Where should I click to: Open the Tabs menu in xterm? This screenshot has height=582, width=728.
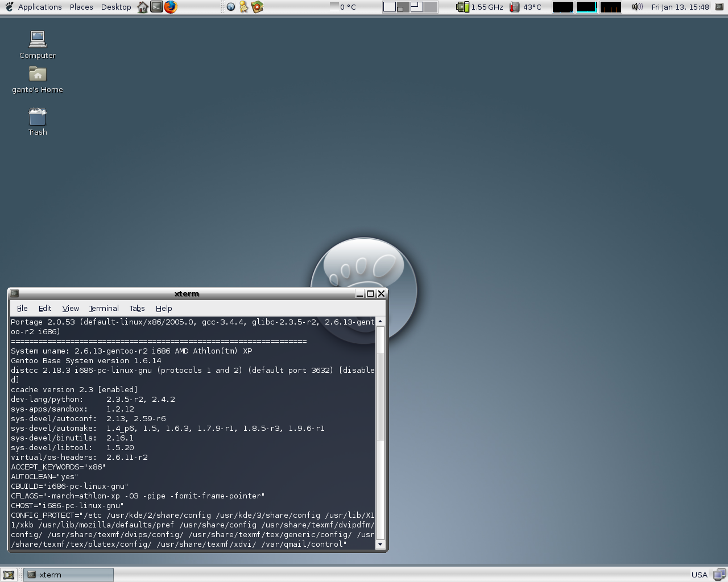[x=137, y=308]
